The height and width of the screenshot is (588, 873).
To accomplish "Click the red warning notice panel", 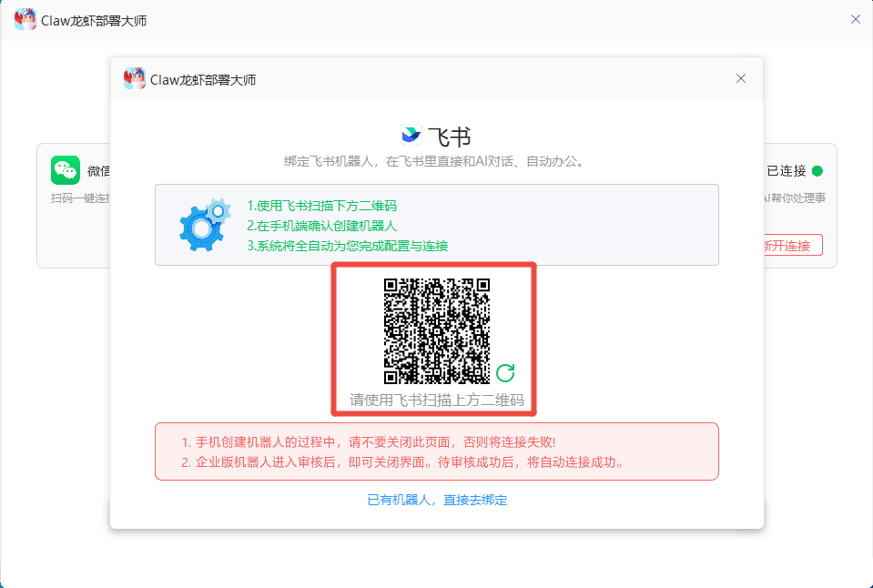I will [436, 451].
